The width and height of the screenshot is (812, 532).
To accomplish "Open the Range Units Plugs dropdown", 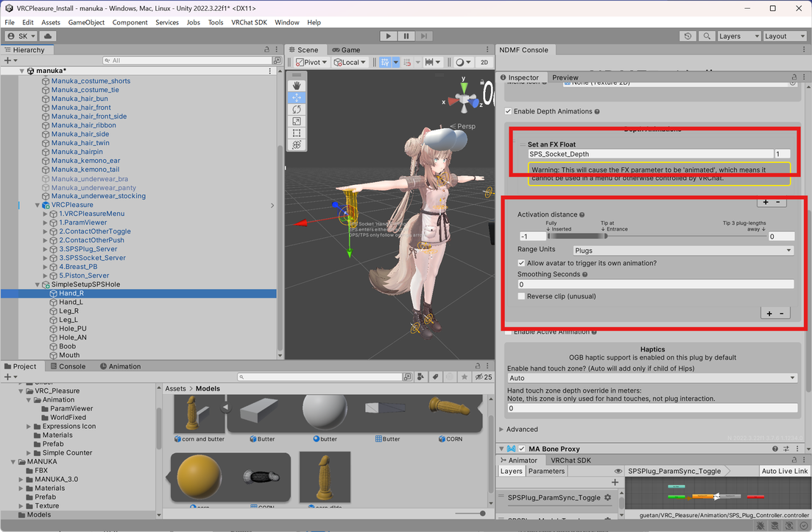I will (683, 251).
